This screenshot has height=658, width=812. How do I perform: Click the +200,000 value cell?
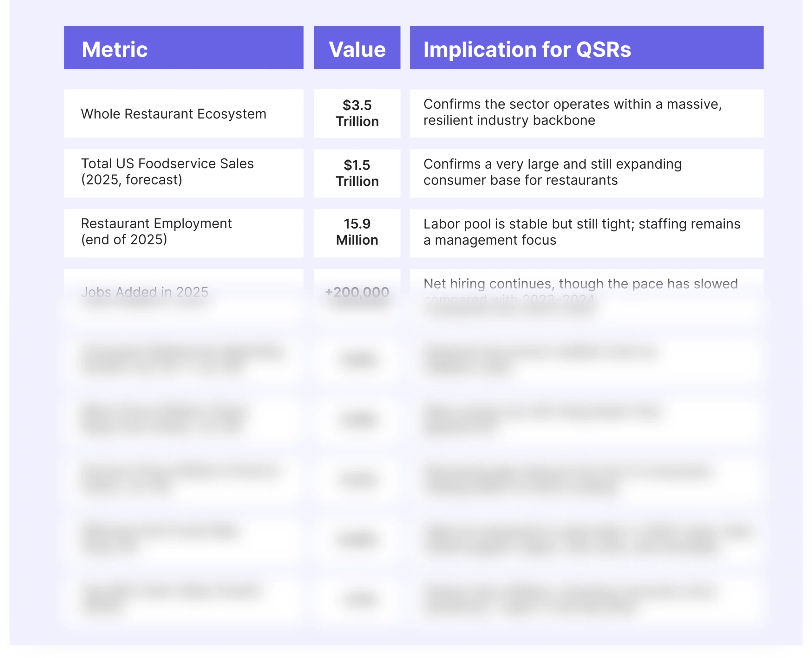pyautogui.click(x=357, y=292)
